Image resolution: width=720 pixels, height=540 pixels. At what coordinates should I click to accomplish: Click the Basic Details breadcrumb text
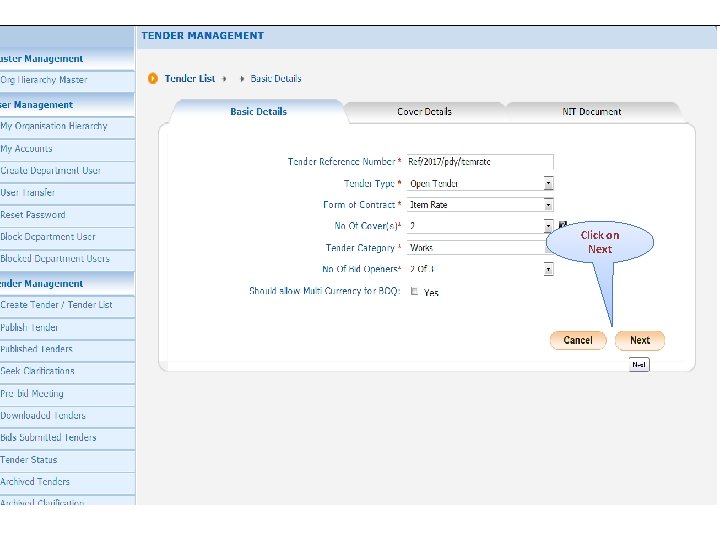276,79
